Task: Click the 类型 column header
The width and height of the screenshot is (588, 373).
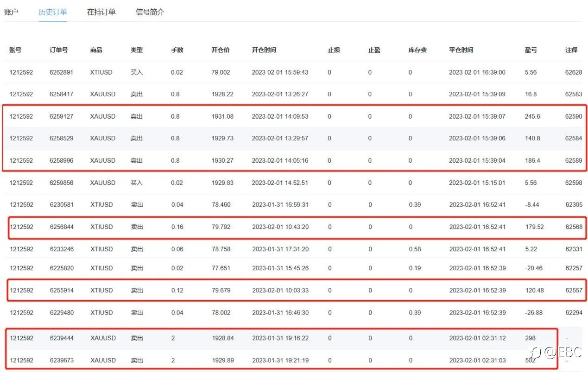Action: click(137, 50)
